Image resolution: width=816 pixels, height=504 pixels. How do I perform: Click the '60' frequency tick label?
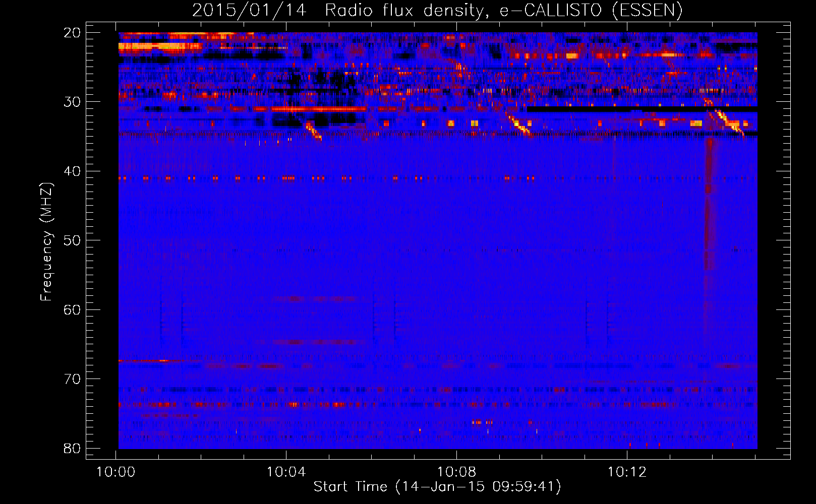click(72, 309)
